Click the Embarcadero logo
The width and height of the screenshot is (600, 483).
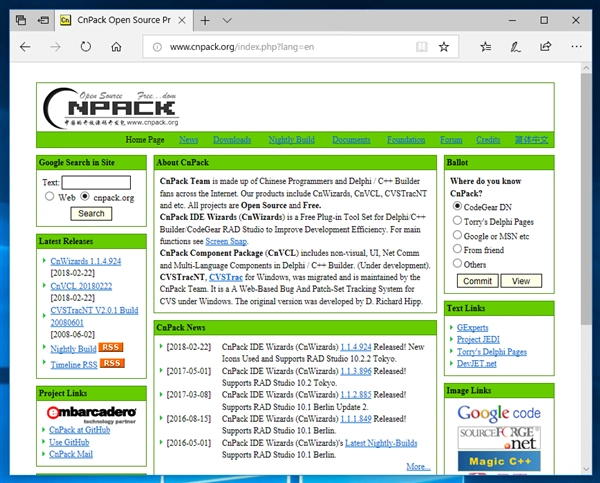[91, 414]
